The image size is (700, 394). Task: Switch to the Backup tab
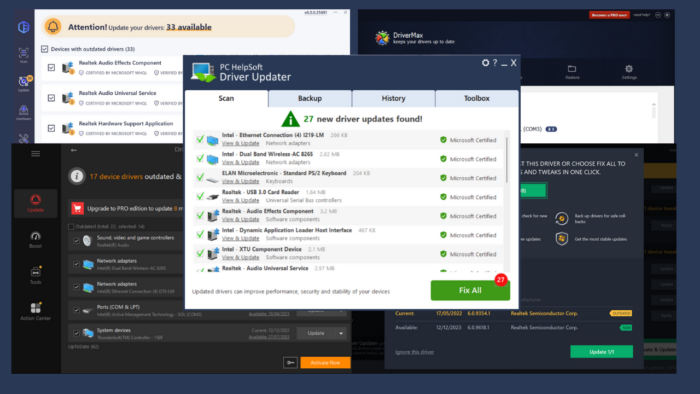[310, 98]
